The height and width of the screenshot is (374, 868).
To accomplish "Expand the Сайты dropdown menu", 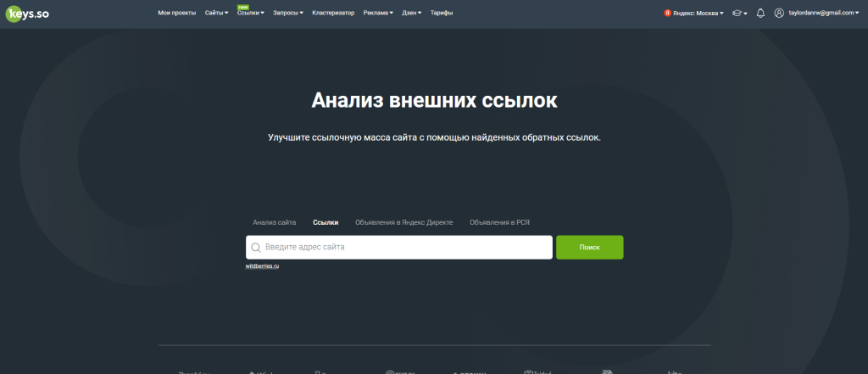I will tap(216, 13).
